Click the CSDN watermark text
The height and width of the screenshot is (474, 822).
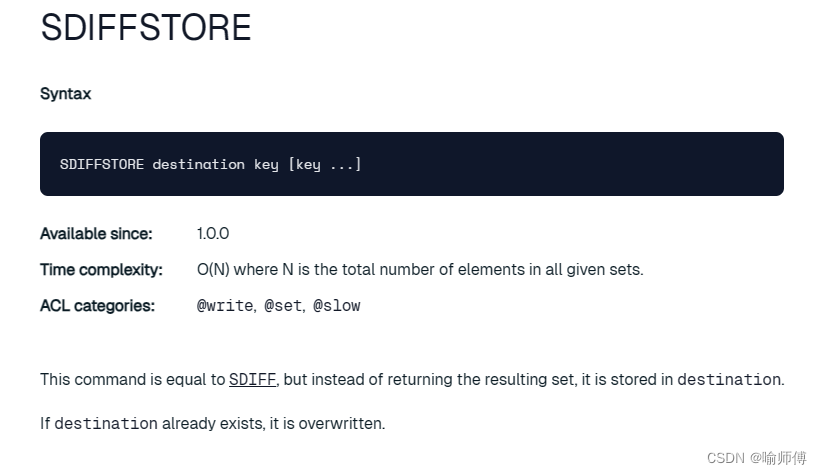[756, 458]
